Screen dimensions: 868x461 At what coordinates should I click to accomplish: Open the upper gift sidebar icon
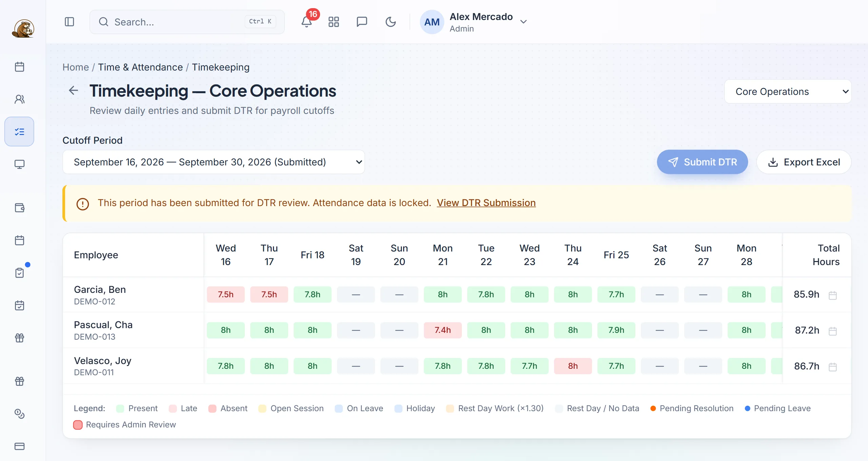click(20, 338)
